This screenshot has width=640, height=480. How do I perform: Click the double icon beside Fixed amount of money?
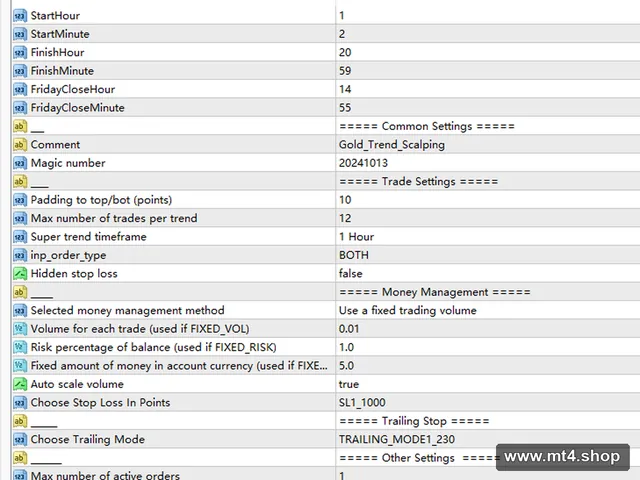pyautogui.click(x=20, y=365)
